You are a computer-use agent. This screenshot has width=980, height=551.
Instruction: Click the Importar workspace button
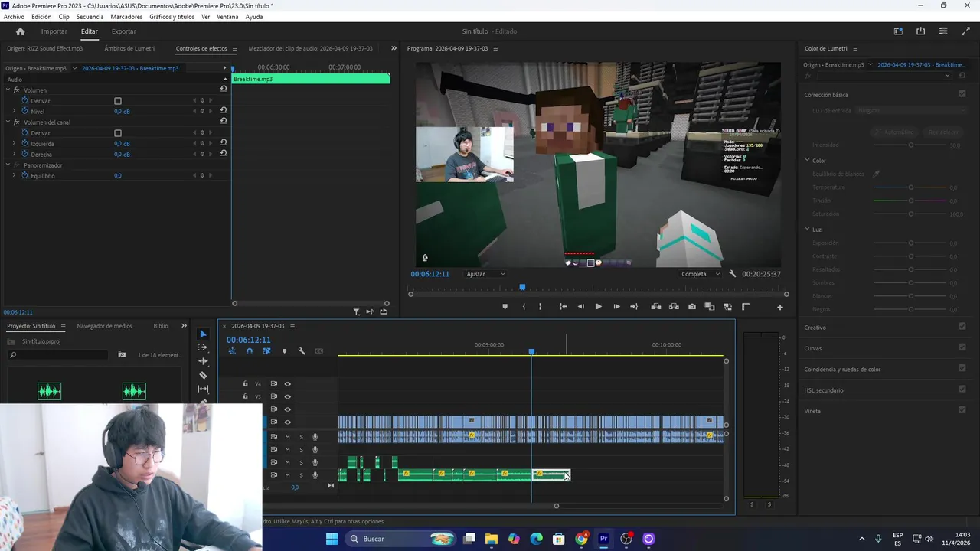(54, 31)
